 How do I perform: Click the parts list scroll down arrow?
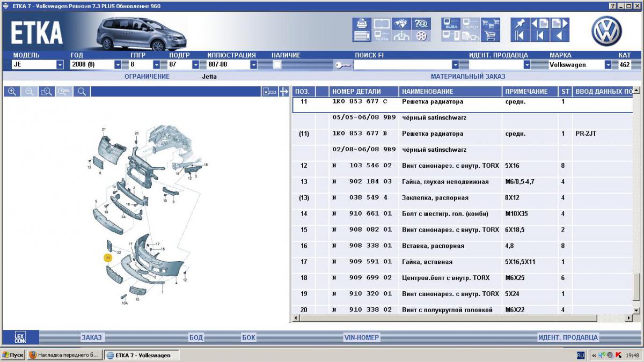pos(636,310)
